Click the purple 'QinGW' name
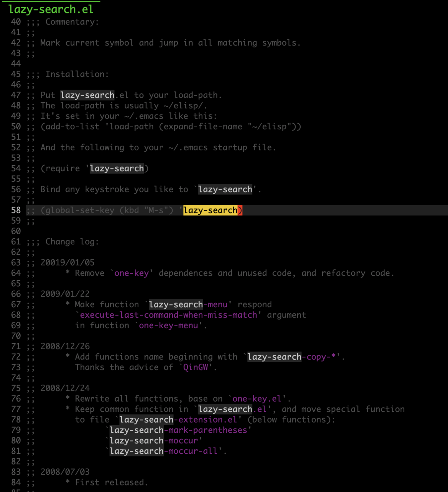Screen dimensions: 448x492 195,368
